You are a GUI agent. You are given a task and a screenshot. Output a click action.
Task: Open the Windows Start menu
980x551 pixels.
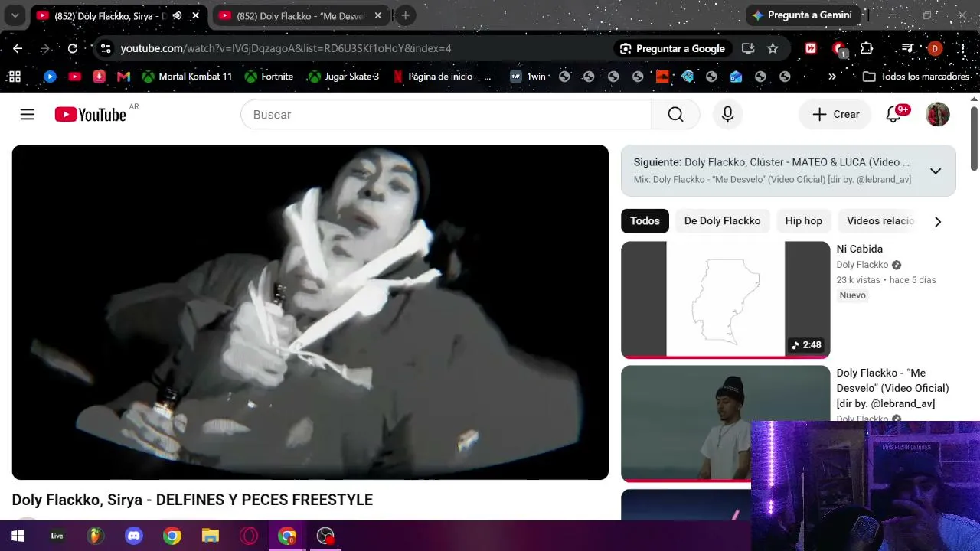coord(18,536)
